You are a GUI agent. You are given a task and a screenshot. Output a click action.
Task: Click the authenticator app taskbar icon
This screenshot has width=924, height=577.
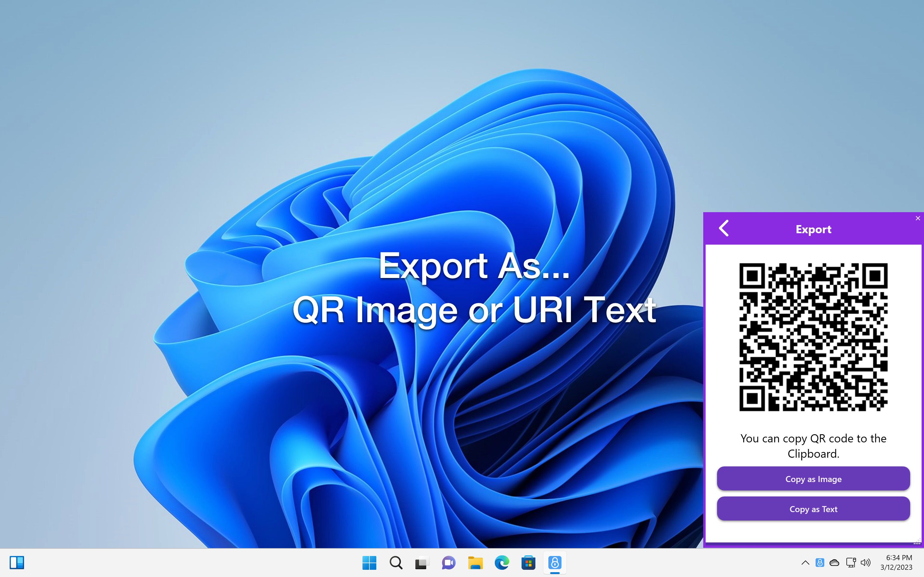tap(554, 563)
